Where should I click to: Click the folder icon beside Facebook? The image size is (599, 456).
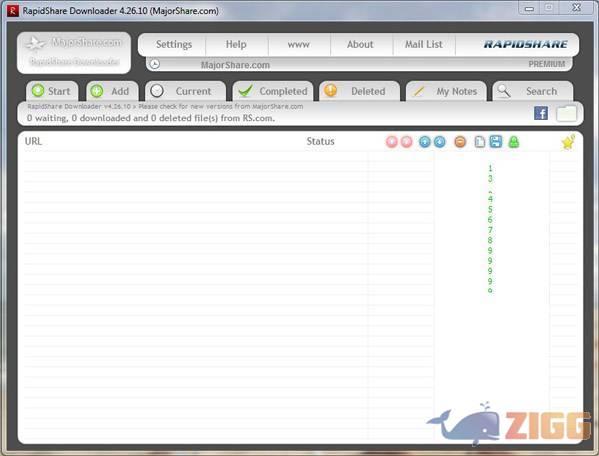(567, 114)
